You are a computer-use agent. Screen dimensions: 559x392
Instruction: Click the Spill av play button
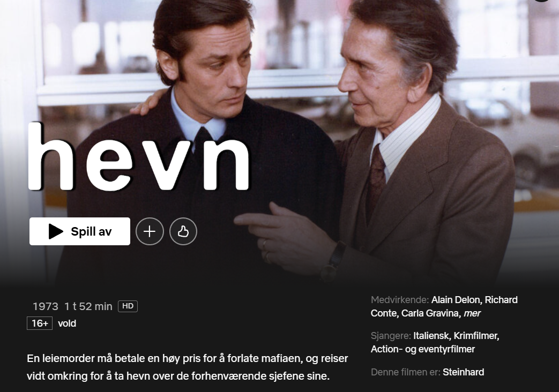pos(80,231)
